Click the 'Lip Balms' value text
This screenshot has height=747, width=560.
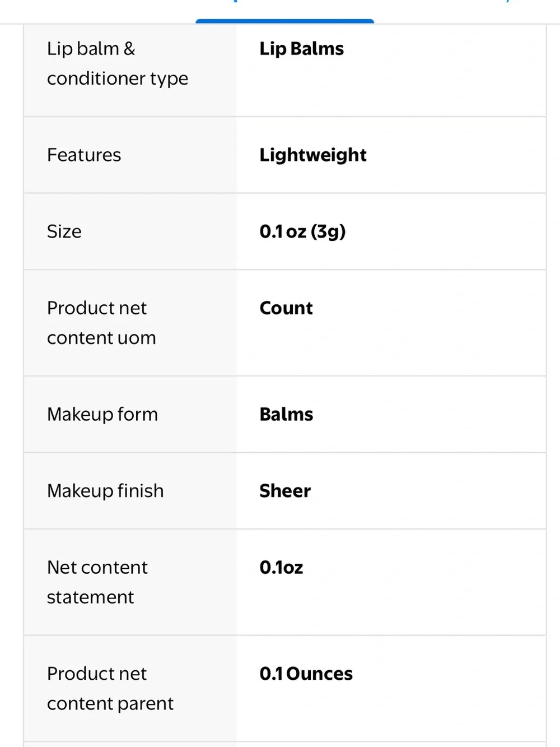coord(301,49)
